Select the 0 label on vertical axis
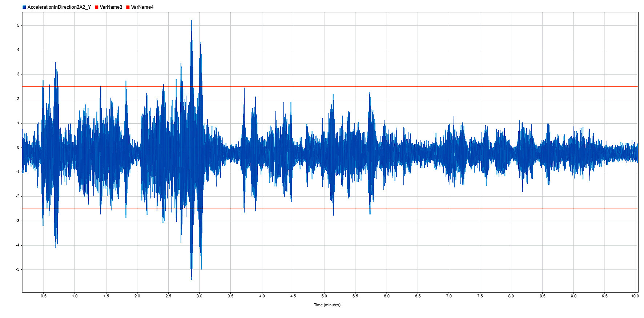The height and width of the screenshot is (318, 644). click(x=18, y=148)
